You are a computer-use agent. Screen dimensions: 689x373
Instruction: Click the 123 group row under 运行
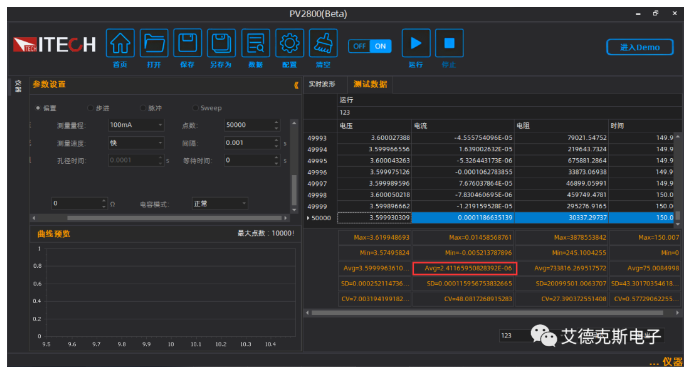(x=509, y=113)
